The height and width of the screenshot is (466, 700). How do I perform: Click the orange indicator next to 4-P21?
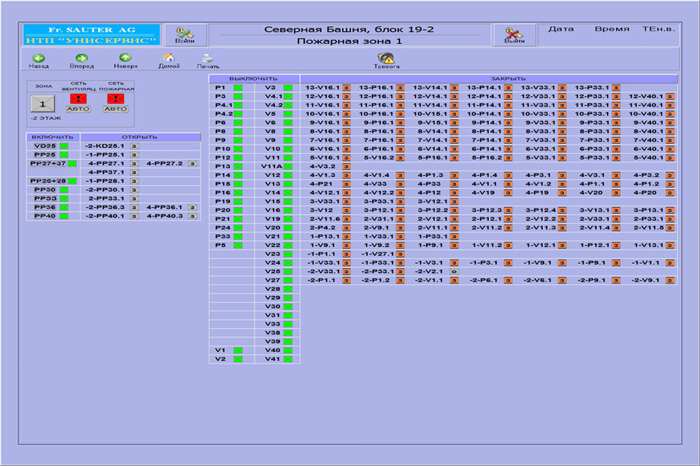(x=346, y=184)
